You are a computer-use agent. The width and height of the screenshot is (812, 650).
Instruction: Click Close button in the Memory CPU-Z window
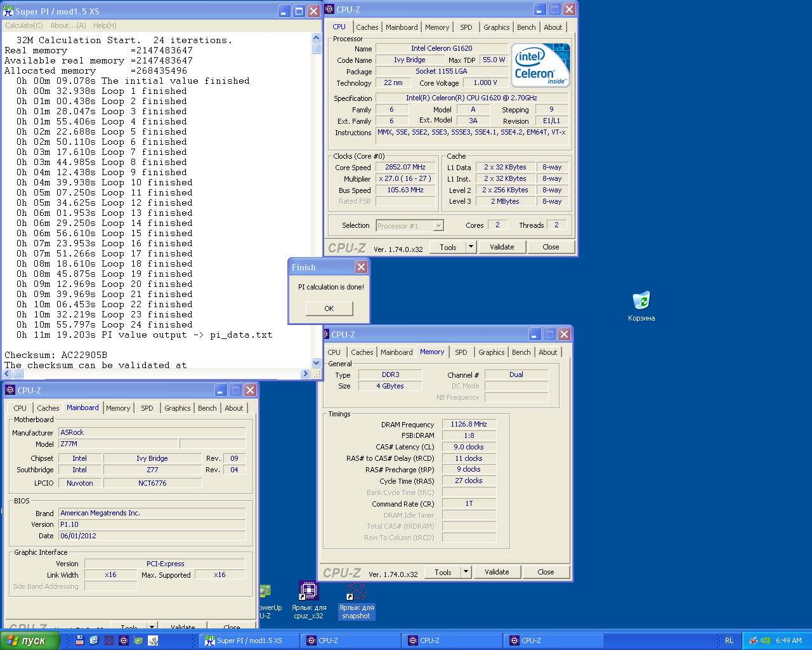pyautogui.click(x=546, y=572)
